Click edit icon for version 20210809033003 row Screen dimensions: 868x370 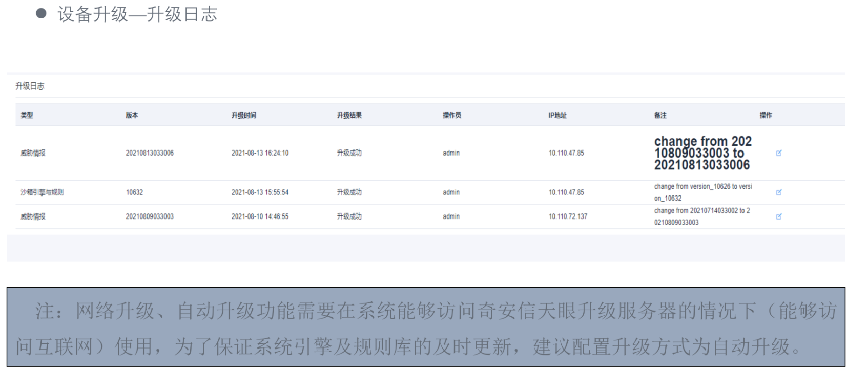coord(778,216)
